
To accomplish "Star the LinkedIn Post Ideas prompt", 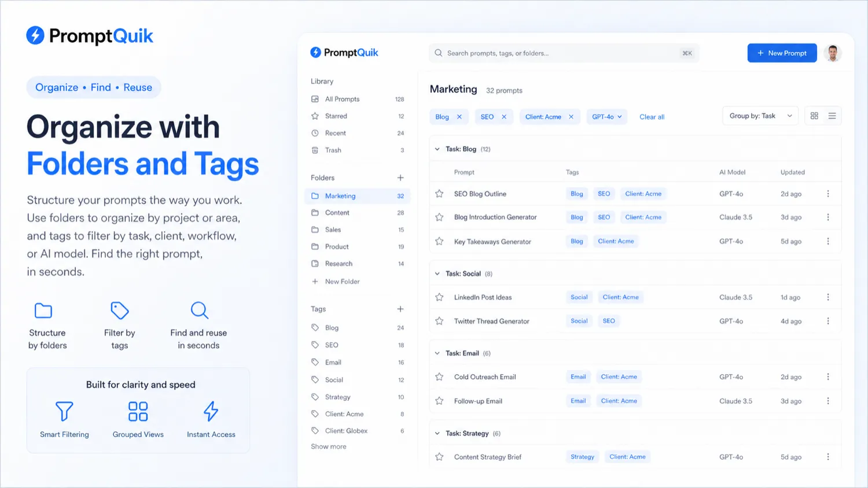I will click(x=439, y=297).
